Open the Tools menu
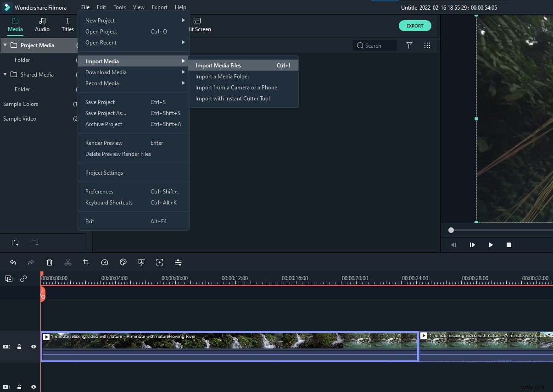This screenshot has height=392, width=553. [119, 7]
